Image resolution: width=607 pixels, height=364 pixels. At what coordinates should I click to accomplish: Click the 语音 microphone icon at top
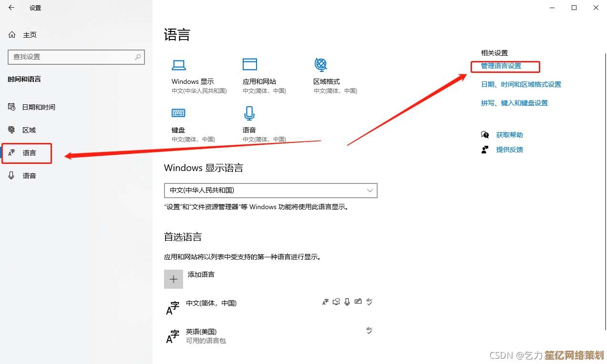(x=249, y=112)
